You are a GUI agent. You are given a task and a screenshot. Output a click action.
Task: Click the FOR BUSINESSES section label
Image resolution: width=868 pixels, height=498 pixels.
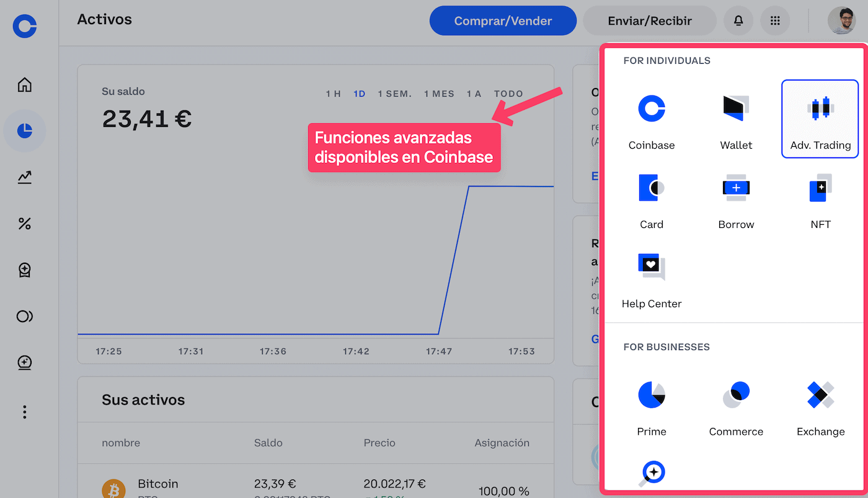666,347
